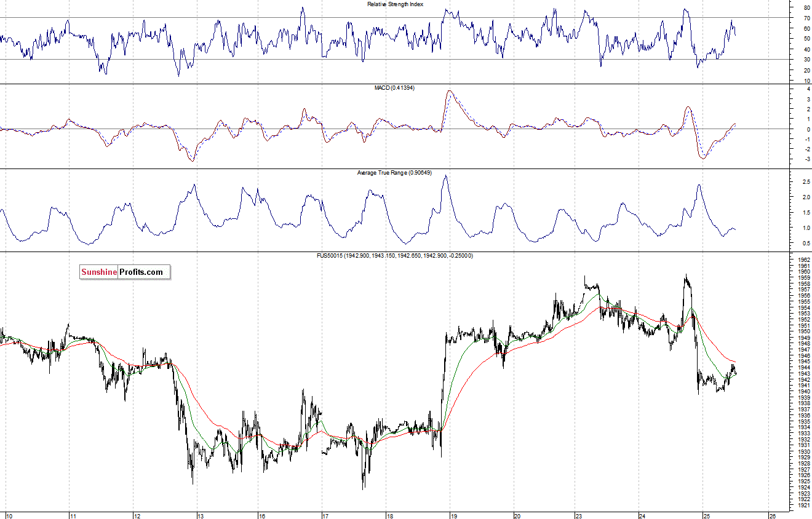Select date label 12 on time axis
This screenshot has width=812, height=519.
coord(137,515)
